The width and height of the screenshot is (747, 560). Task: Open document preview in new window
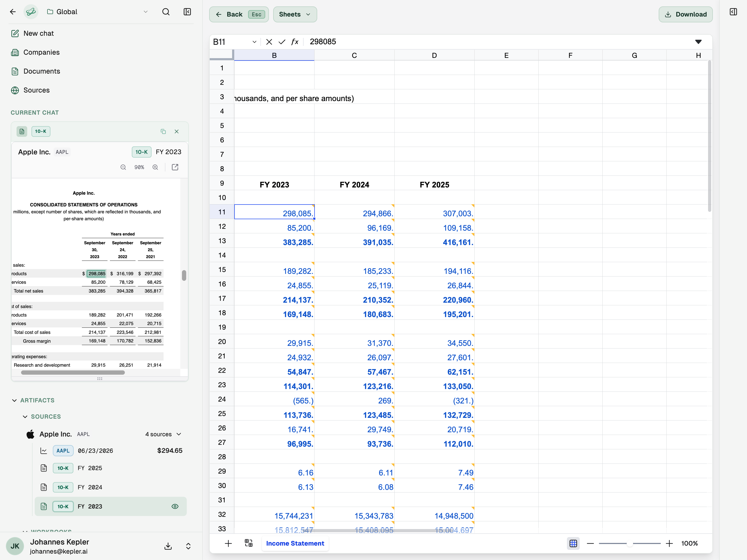175,167
